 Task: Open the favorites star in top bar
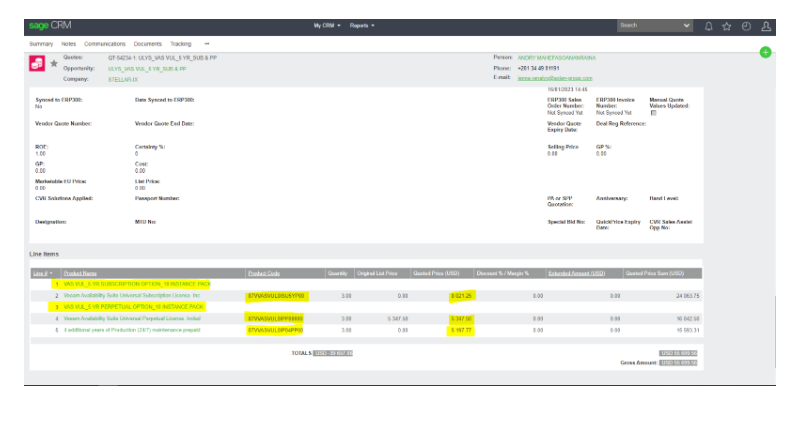727,26
